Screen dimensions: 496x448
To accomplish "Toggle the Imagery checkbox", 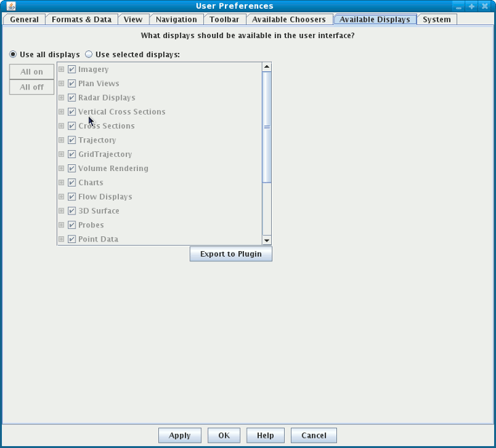I will click(x=71, y=69).
